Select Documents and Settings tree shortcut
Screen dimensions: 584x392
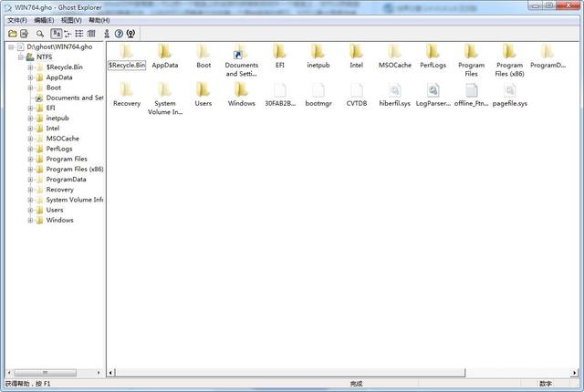point(75,98)
